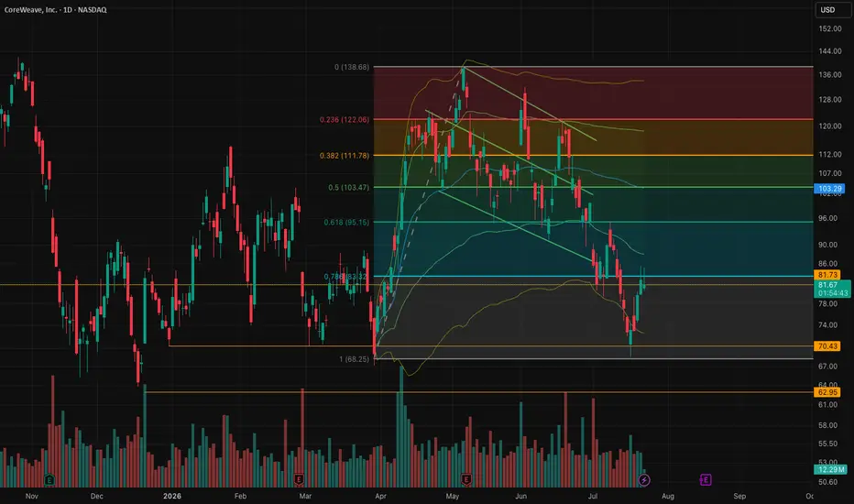
Task: Click the Aug label on time axis
Action: 668,497
